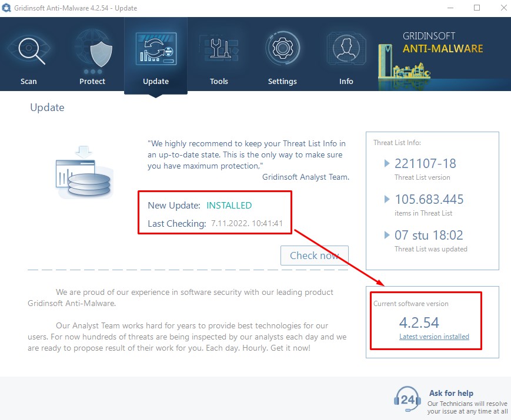Click the Gridinsoft Analyst Team. signature
Image resolution: width=511 pixels, height=420 pixels.
coord(306,177)
